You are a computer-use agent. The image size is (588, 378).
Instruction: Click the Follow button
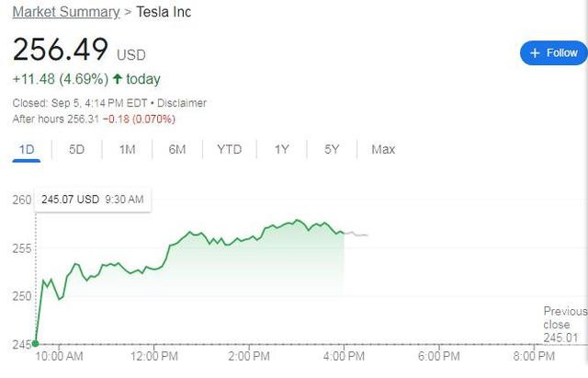(553, 53)
